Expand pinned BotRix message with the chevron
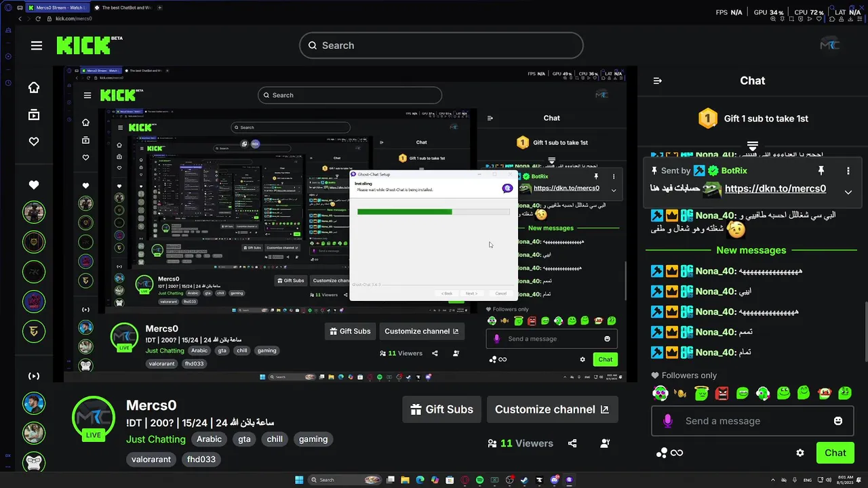 point(848,192)
